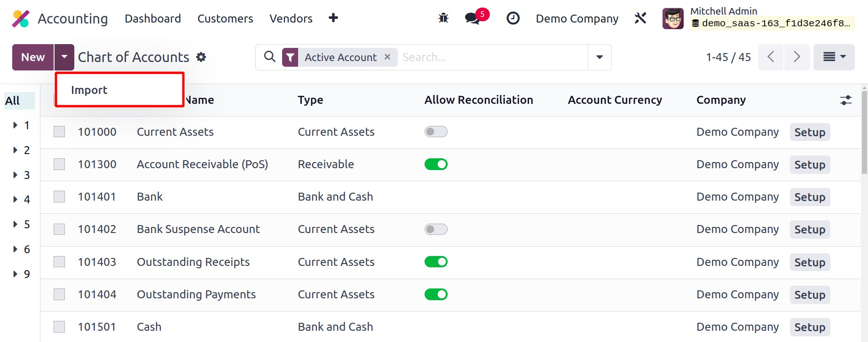This screenshot has width=868, height=342.
Task: Disable reconciliation for Account Receivable (PoS)
Action: 435,164
